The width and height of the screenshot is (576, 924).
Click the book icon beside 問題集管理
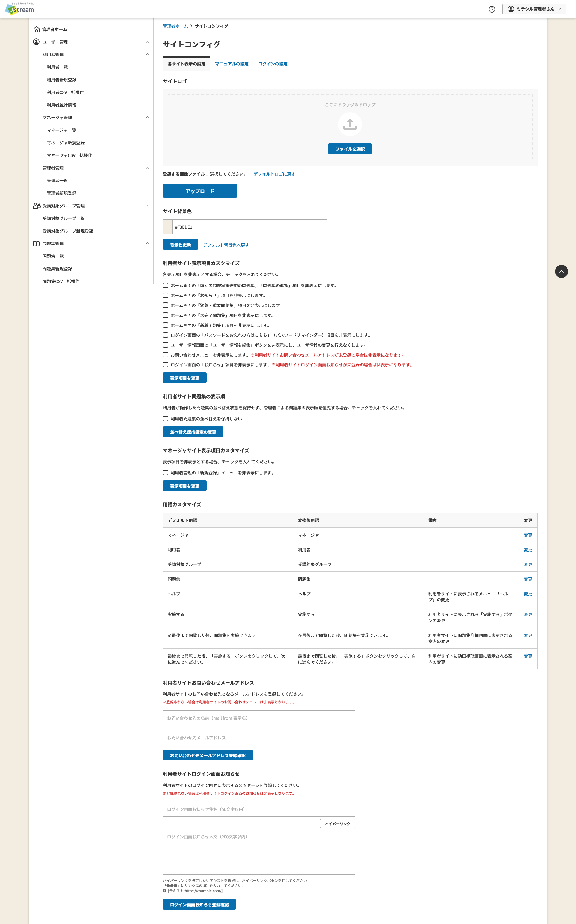point(37,243)
